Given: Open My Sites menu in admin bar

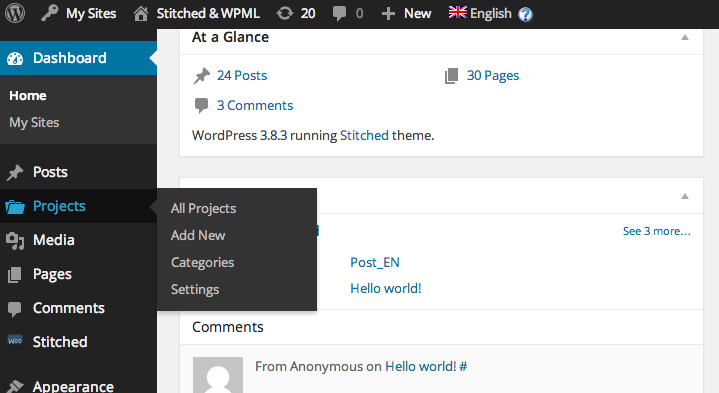Looking at the screenshot, I should (x=91, y=14).
